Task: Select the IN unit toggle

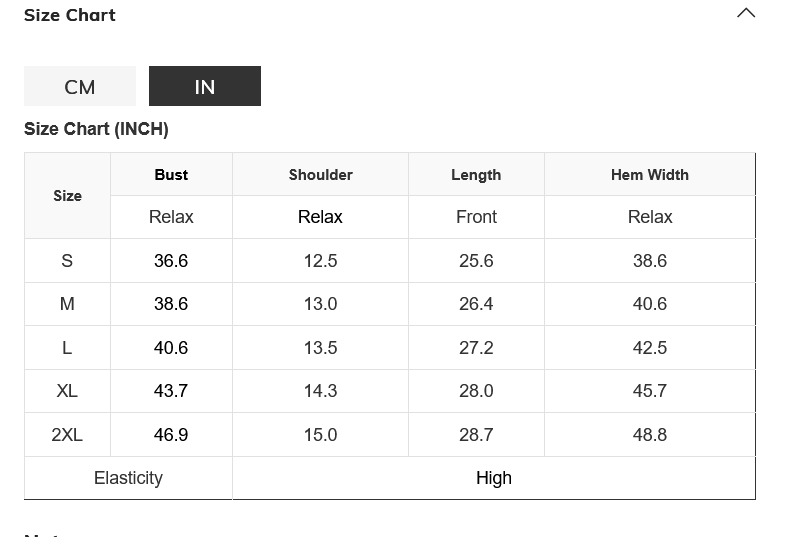Action: tap(205, 87)
